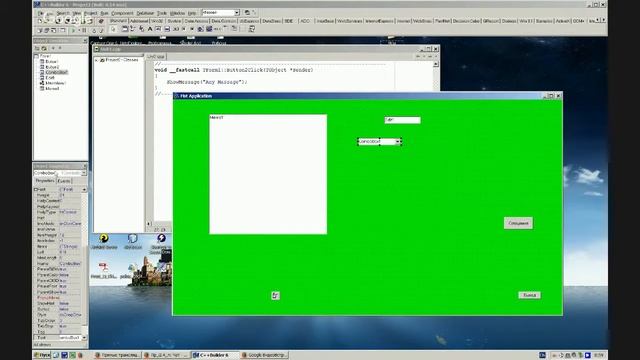Open the Tools menu
The height and width of the screenshot is (360, 640).
[162, 13]
